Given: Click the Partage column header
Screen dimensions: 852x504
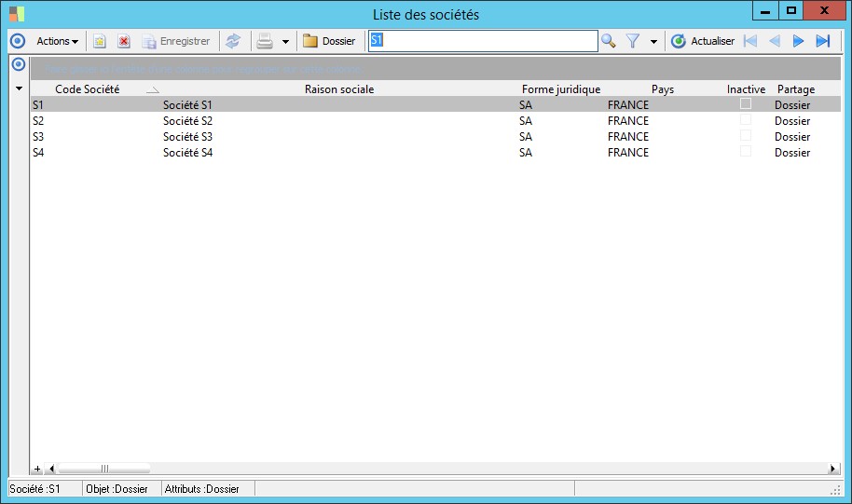Looking at the screenshot, I should [796, 89].
